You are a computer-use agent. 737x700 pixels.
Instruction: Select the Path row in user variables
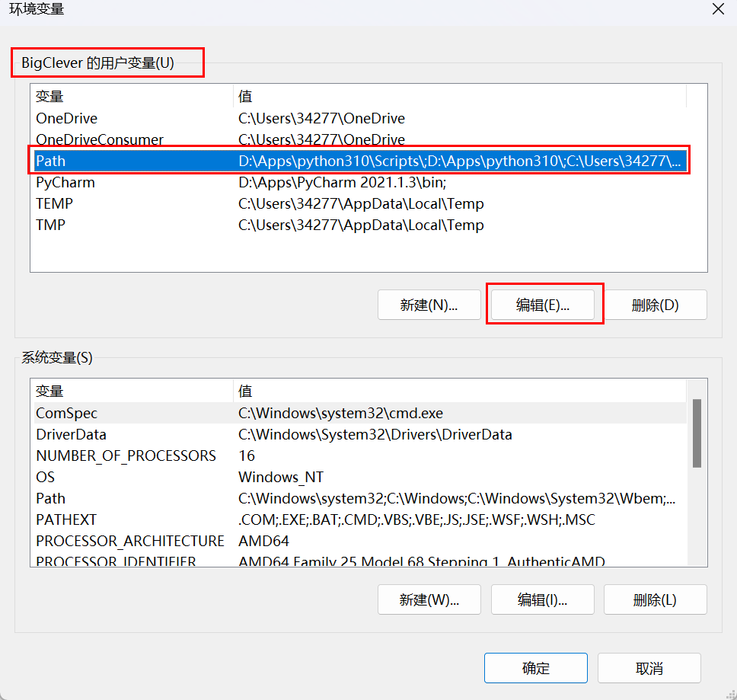(360, 161)
